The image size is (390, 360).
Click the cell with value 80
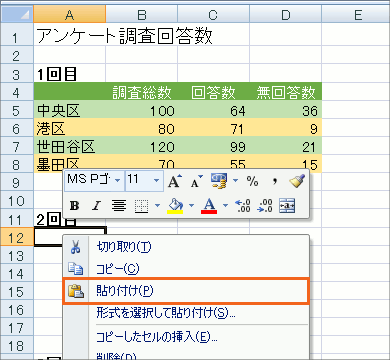coord(142,128)
